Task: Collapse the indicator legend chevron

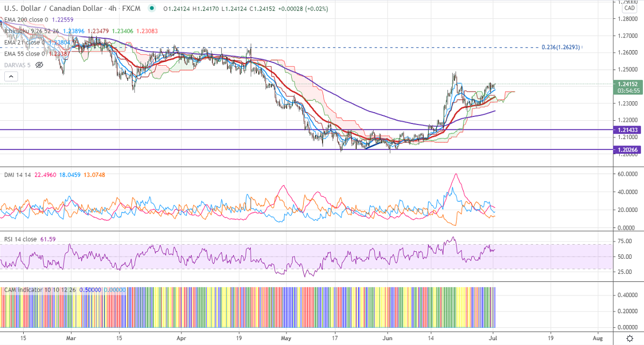Action: tap(11, 77)
